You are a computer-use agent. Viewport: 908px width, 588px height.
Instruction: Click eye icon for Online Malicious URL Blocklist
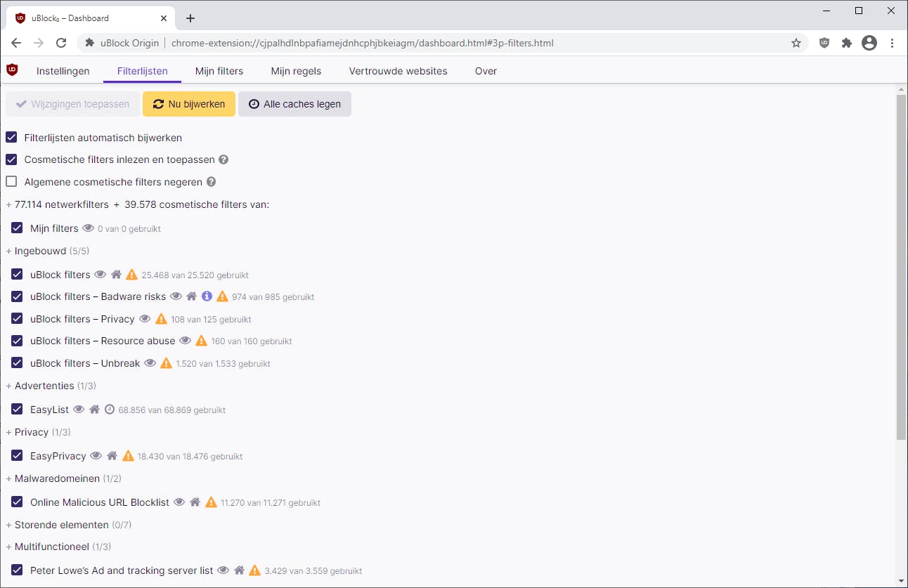(179, 502)
